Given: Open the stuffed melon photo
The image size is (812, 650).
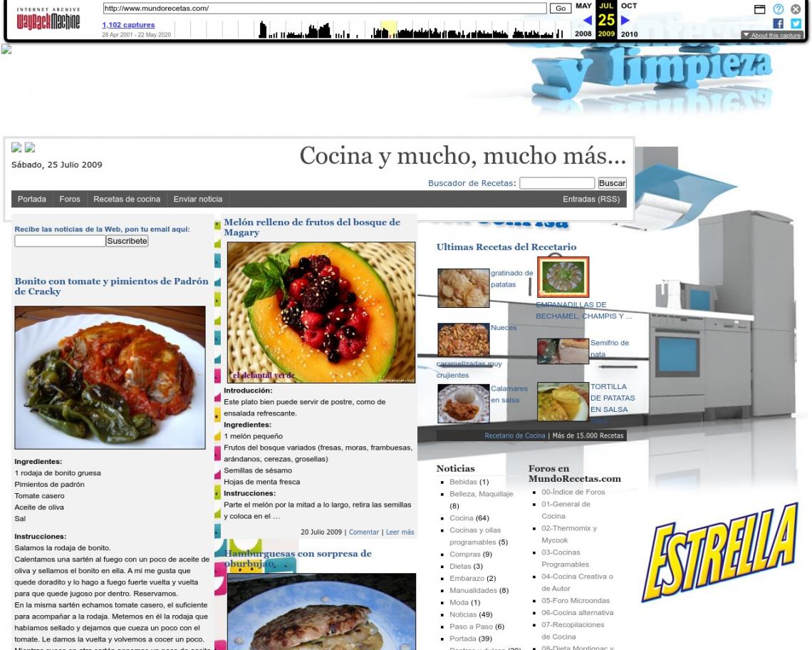Looking at the screenshot, I should click(x=321, y=313).
